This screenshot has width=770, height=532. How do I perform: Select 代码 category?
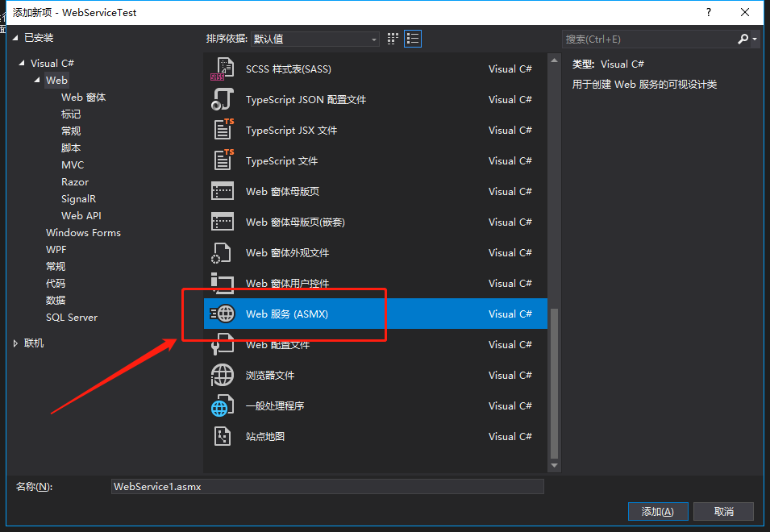point(56,283)
